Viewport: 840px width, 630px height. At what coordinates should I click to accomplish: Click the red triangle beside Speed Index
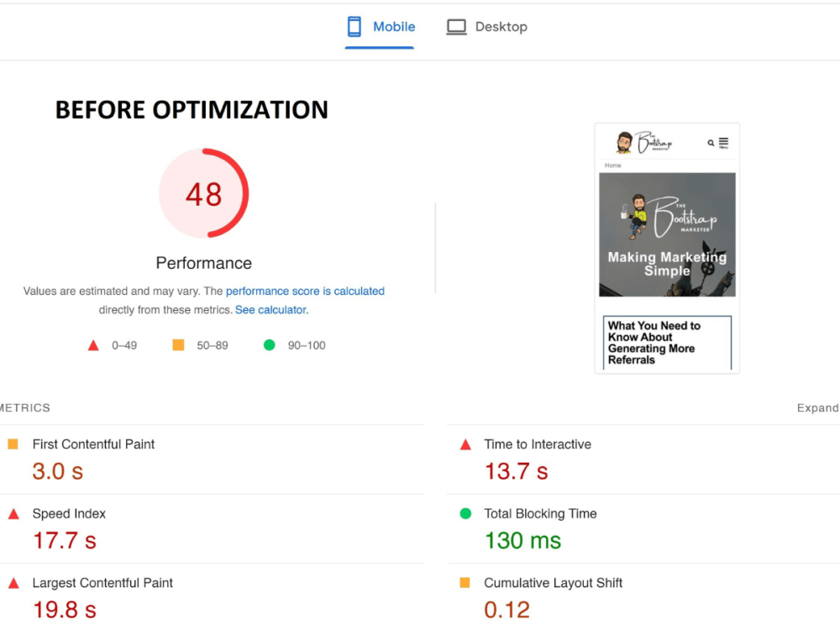[14, 514]
